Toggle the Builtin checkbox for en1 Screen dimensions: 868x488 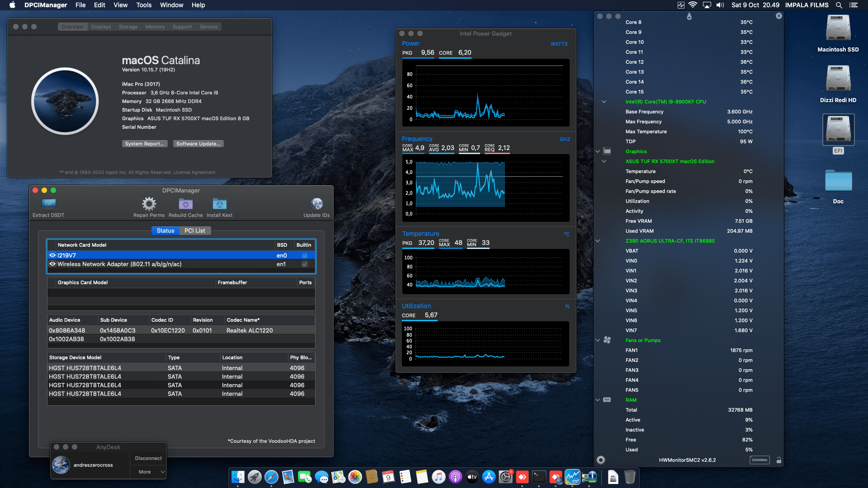pos(305,264)
